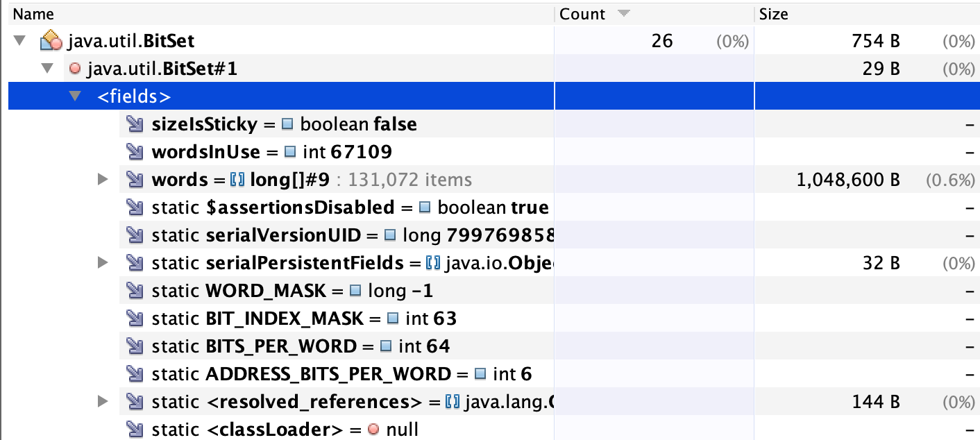This screenshot has width=980, height=440.
Task: Click the field icon next to wordsInUse
Action: pos(134,152)
